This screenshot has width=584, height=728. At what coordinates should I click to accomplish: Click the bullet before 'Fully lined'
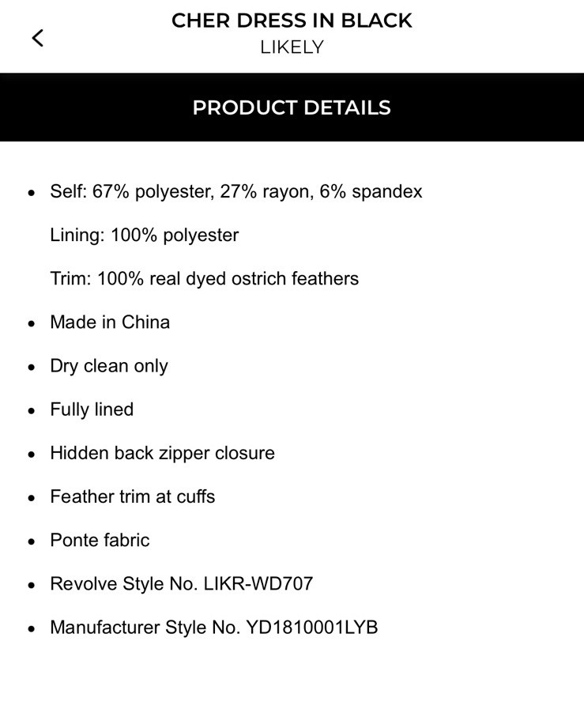coord(32,410)
